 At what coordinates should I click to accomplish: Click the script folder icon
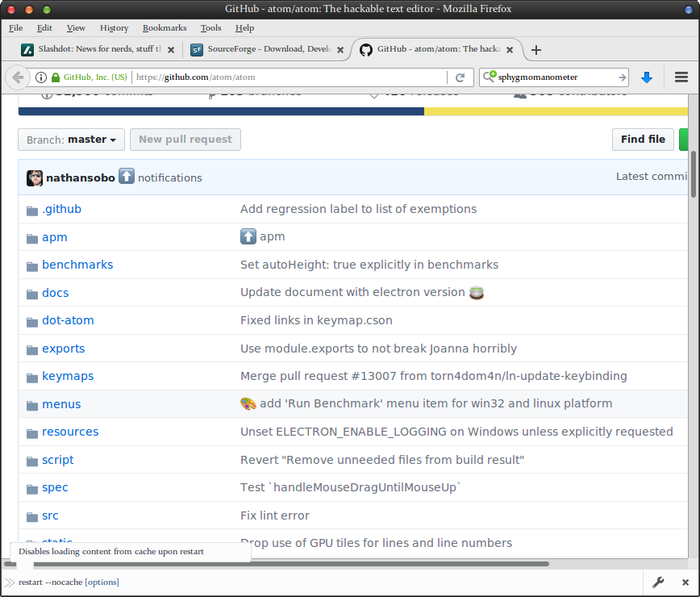31,461
